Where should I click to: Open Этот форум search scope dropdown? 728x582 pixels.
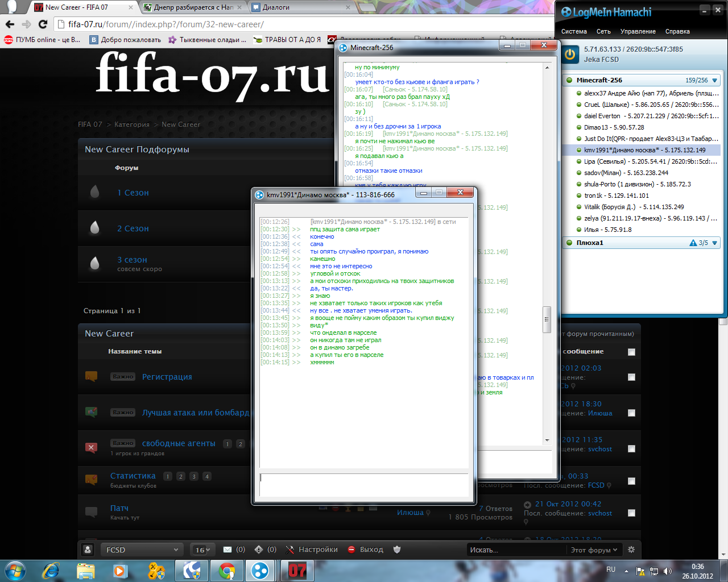(x=594, y=550)
